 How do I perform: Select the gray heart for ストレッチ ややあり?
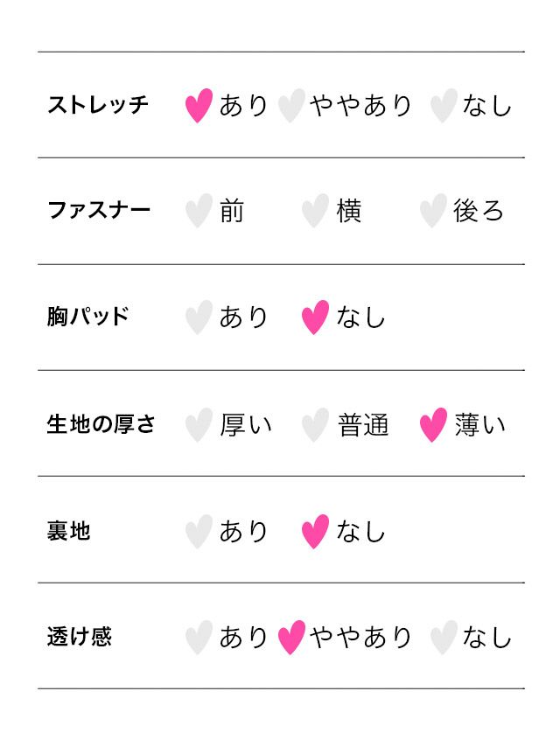[291, 106]
